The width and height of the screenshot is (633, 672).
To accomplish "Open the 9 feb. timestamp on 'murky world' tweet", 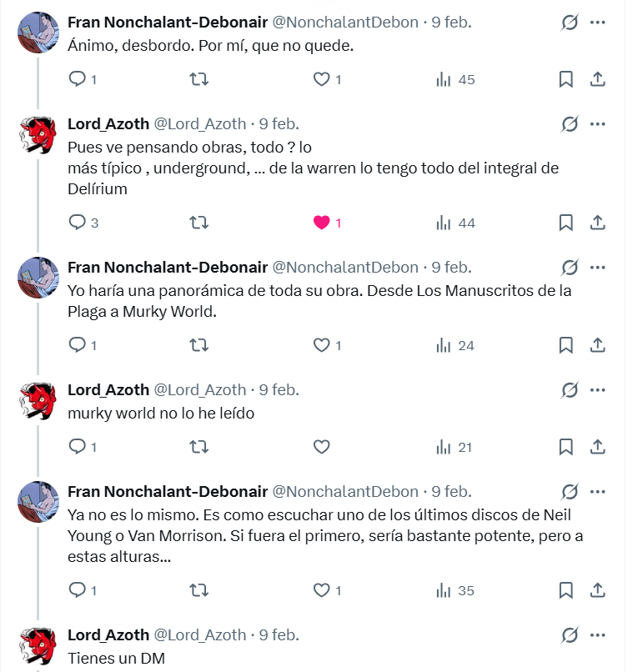I will (x=279, y=390).
